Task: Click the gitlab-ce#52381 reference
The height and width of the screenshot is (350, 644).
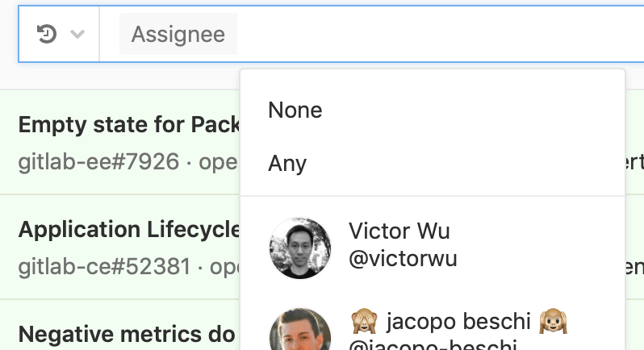Action: 103,265
